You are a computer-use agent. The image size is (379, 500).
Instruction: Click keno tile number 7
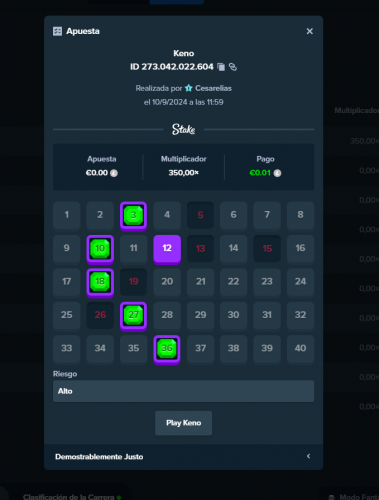(x=267, y=215)
